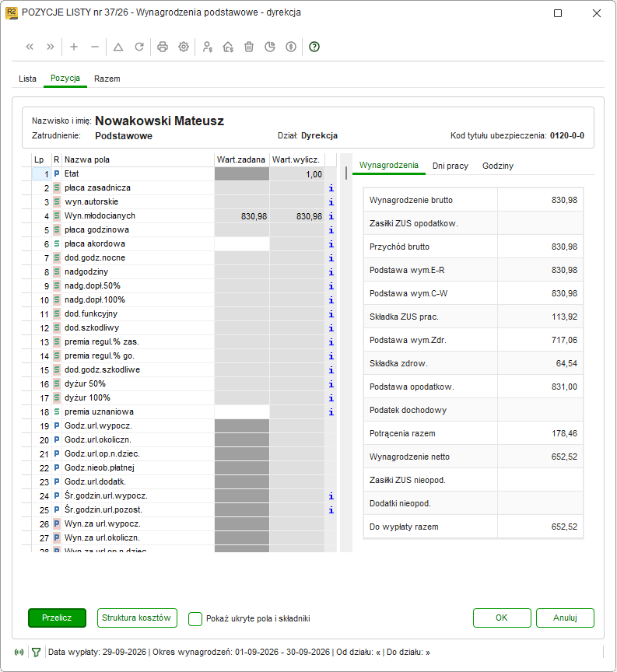Select the Pozycja tab
The width and height of the screenshot is (617, 672).
point(65,79)
